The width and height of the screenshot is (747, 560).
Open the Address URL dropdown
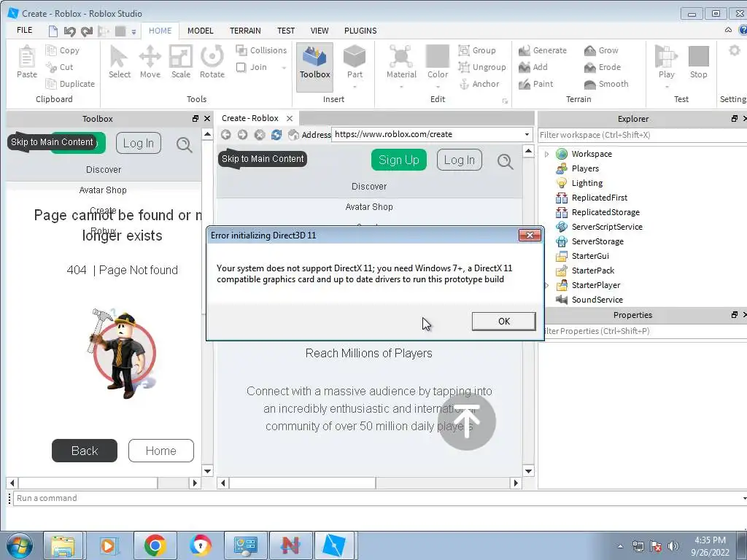coord(527,135)
